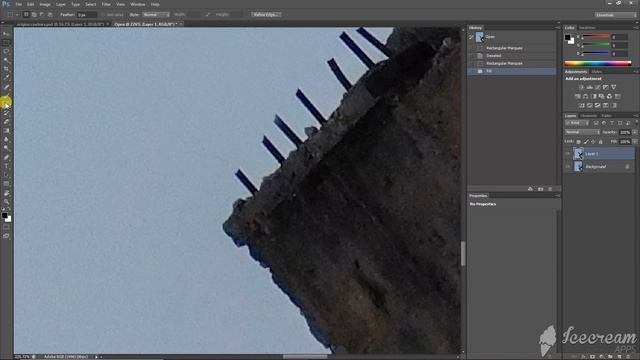Select the Background layer
Viewport: 640px width, 360px height.
coord(599,167)
